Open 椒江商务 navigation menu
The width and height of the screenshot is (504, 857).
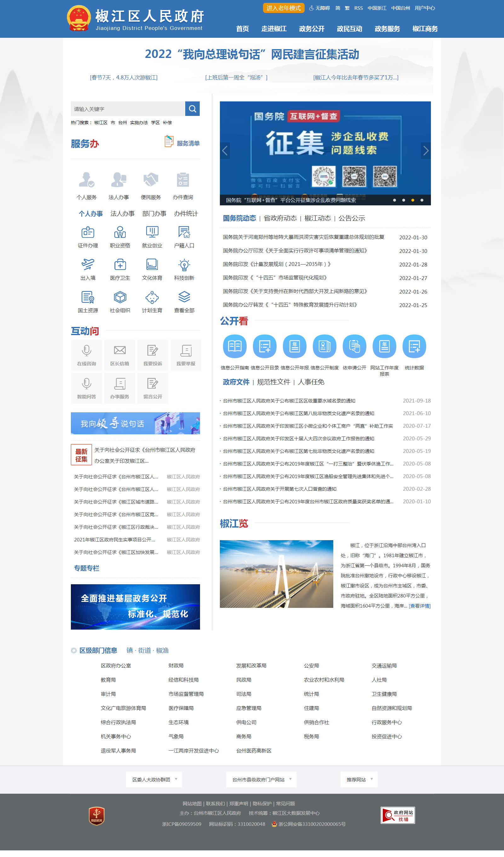pos(425,29)
